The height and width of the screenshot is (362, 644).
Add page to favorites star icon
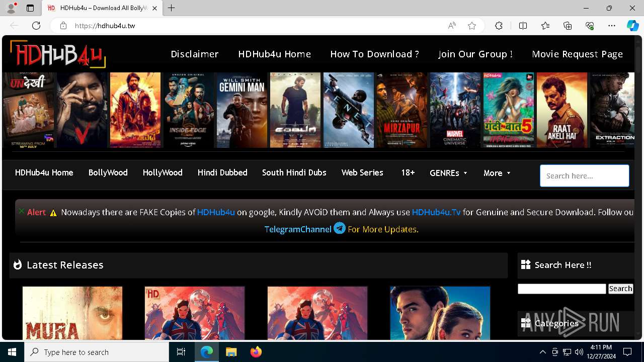tap(472, 26)
